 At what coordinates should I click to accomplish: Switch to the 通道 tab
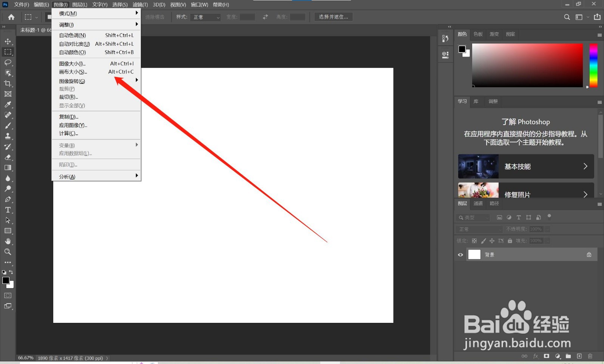point(478,204)
